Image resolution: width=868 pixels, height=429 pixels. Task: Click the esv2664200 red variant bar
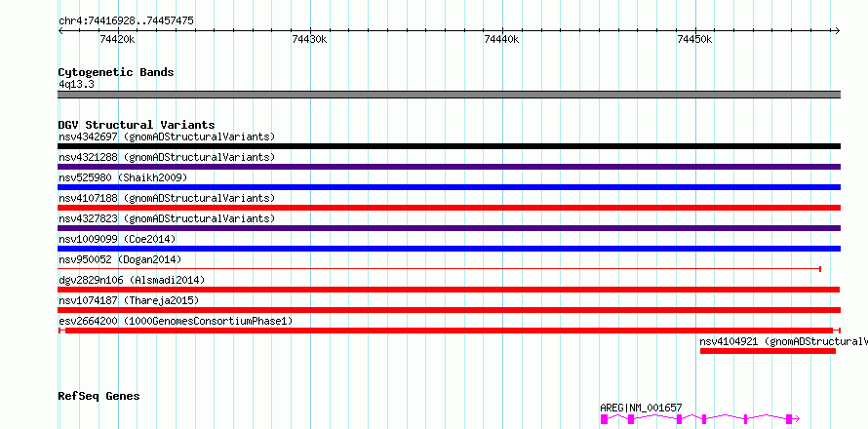pos(449,331)
